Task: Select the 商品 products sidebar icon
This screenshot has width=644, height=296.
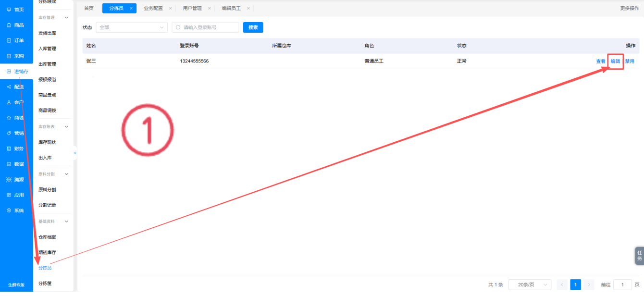Action: click(9, 25)
